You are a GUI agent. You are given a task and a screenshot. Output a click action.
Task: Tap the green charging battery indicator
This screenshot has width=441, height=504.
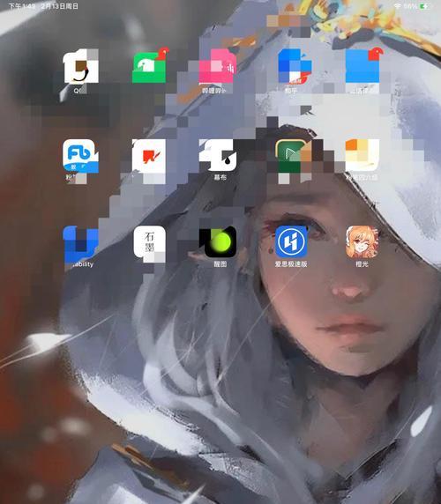click(x=424, y=6)
